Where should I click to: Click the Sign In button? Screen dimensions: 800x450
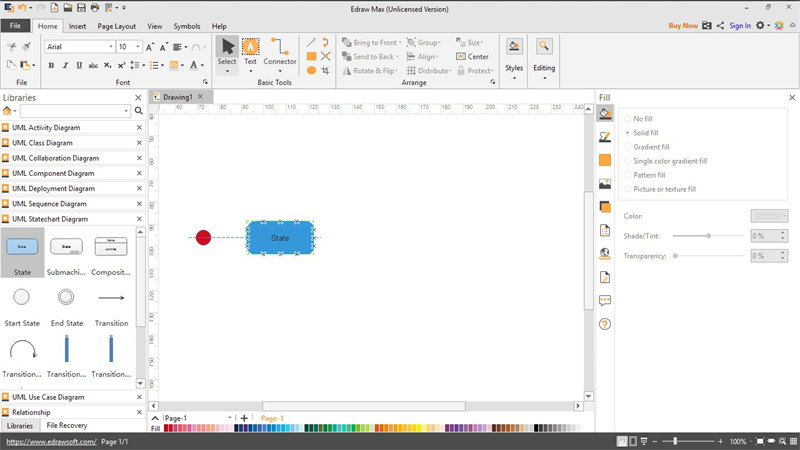(740, 26)
